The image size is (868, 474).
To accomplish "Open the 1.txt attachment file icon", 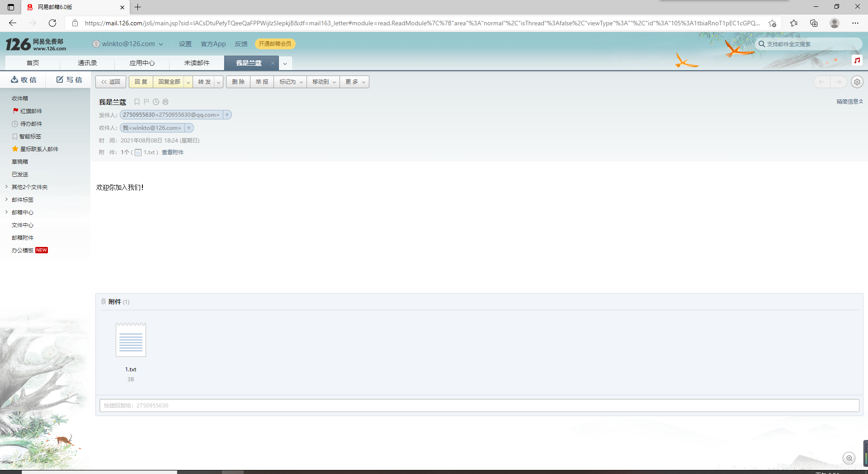I will point(131,340).
